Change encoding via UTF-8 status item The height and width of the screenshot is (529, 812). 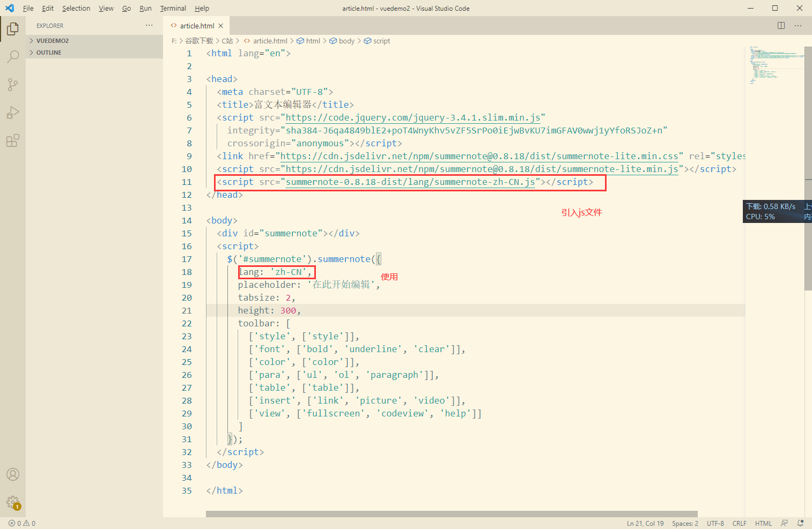(x=715, y=523)
